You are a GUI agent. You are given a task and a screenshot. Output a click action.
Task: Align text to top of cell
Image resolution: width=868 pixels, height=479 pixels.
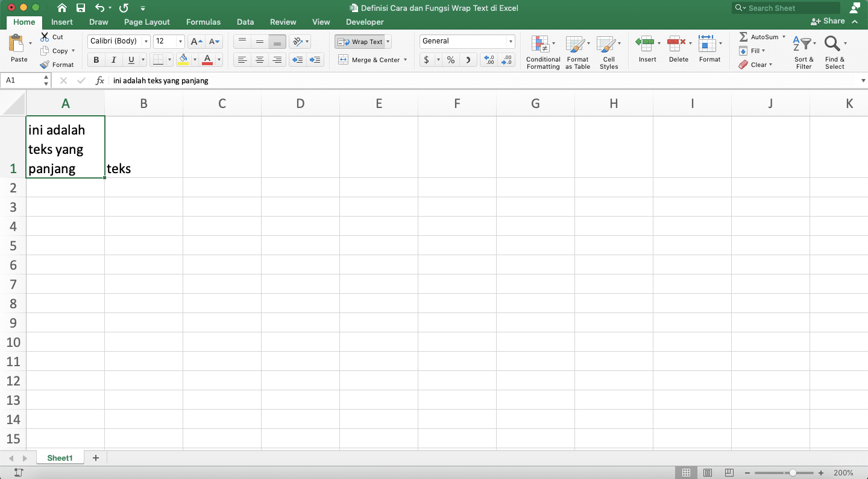click(x=242, y=42)
